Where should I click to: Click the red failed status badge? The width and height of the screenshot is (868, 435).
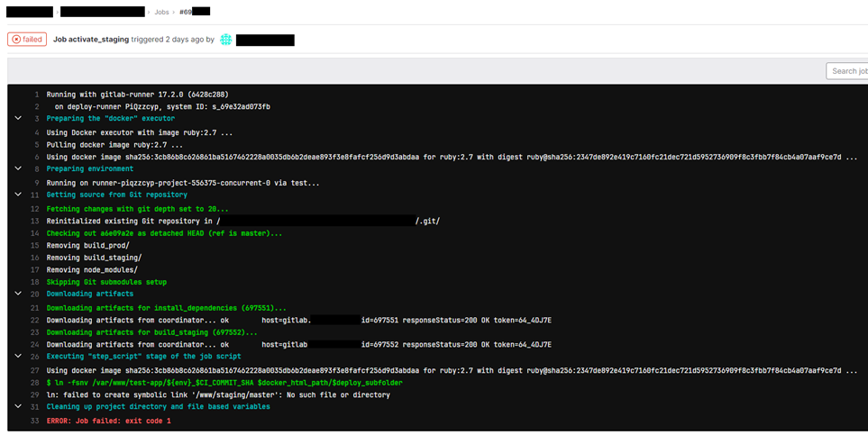click(x=26, y=40)
